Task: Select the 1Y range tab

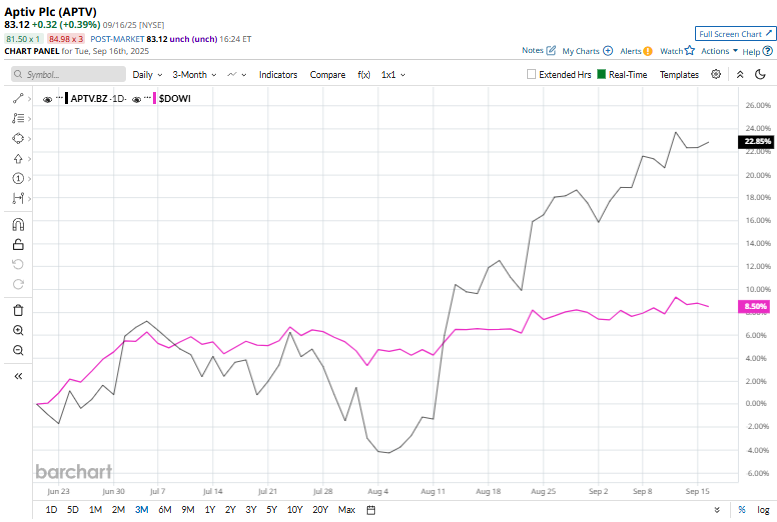Action: coord(210,510)
